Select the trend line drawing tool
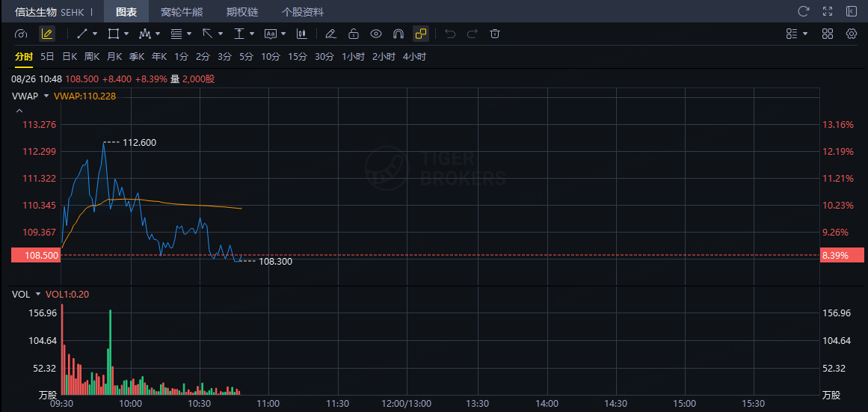Screen dimensions: 868x412 point(82,34)
